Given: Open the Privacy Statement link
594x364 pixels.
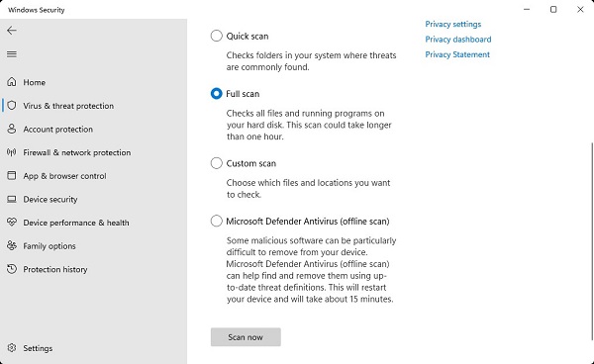Looking at the screenshot, I should [x=457, y=54].
